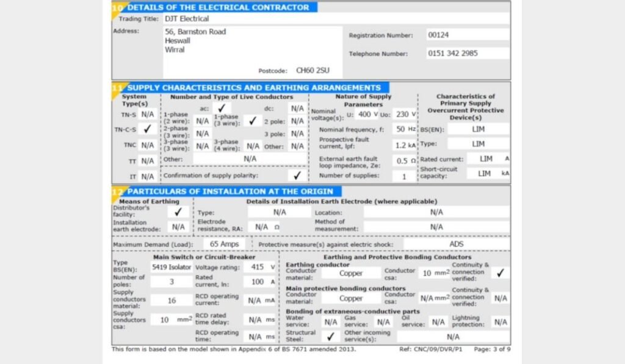Click the earth electrode Type field
The image size is (625, 364).
pyautogui.click(x=280, y=212)
